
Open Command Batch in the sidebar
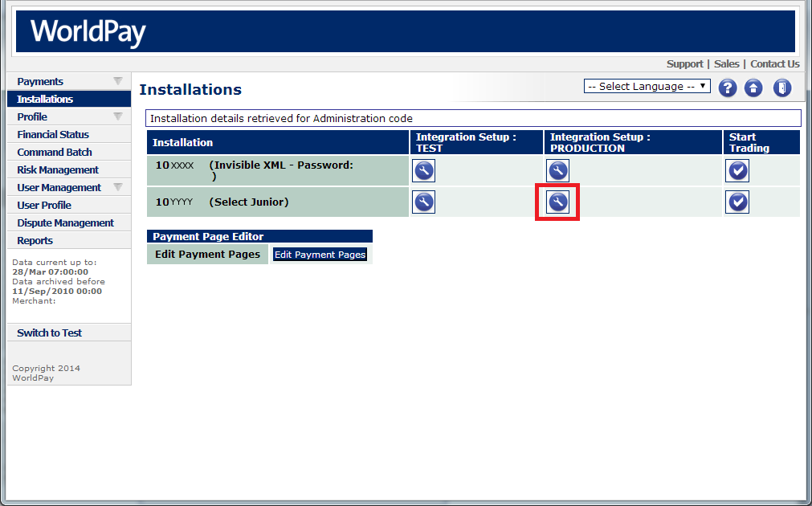(x=69, y=152)
